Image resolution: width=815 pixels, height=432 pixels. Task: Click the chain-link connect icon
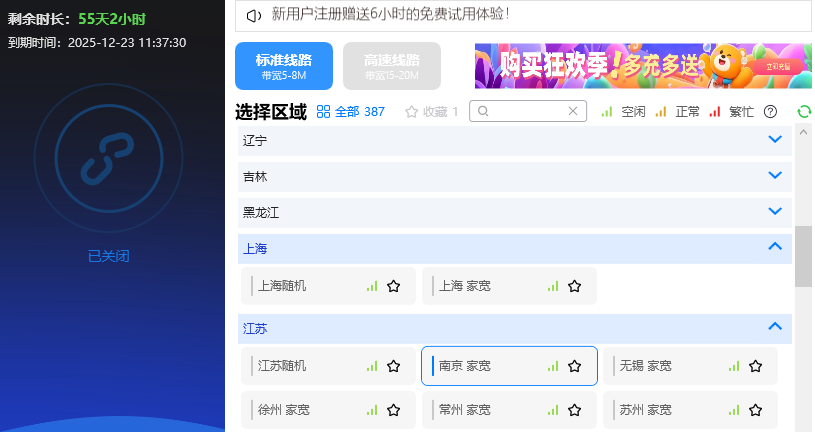point(108,158)
